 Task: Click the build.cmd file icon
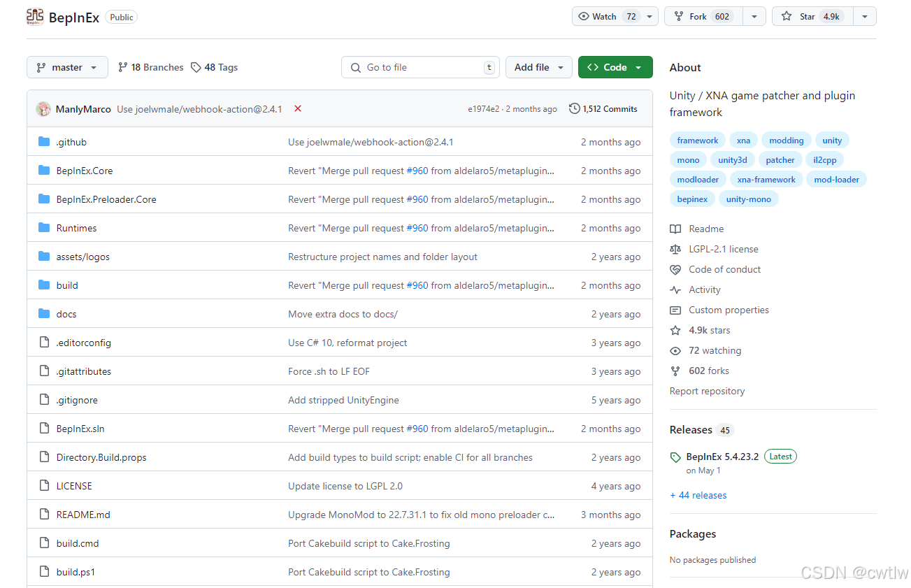click(44, 543)
